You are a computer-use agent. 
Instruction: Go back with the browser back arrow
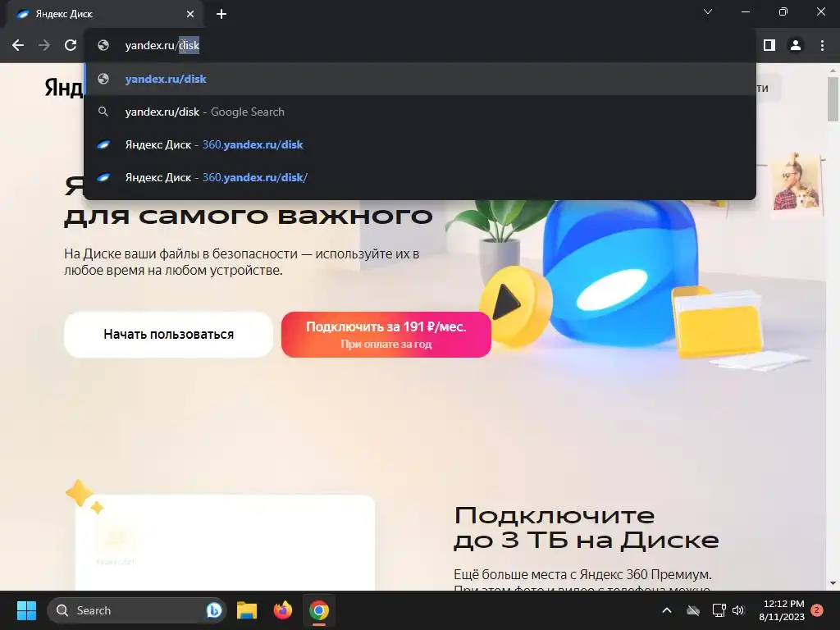(x=18, y=46)
